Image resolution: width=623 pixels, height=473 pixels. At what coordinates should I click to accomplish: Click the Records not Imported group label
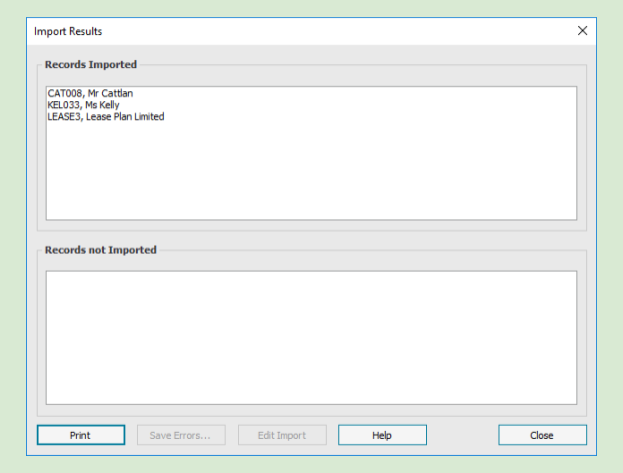pos(100,250)
